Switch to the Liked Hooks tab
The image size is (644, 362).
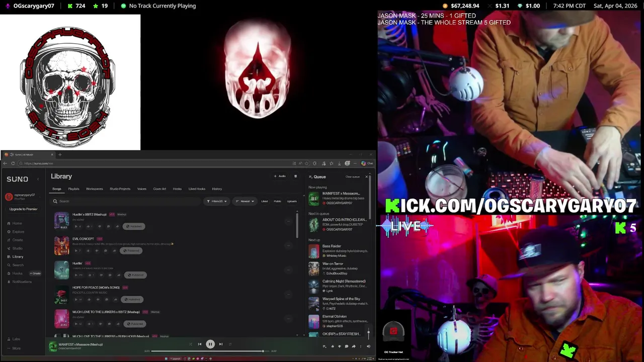197,189
